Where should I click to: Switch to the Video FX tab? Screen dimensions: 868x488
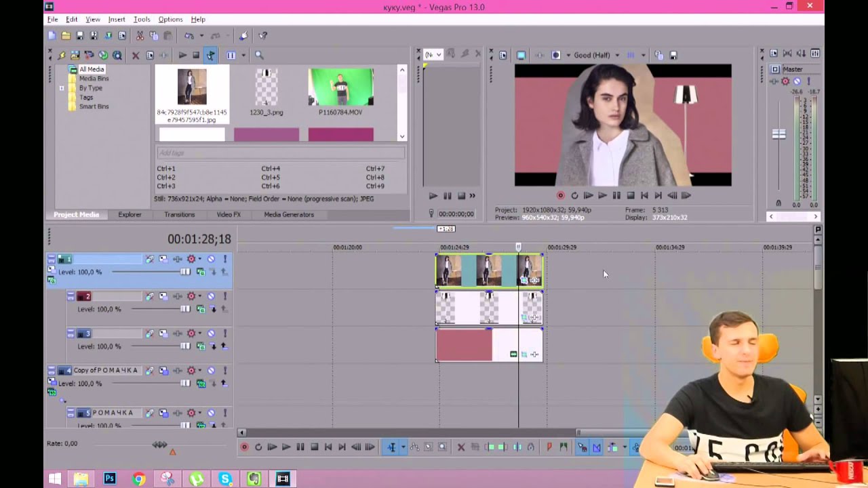pyautogui.click(x=229, y=214)
